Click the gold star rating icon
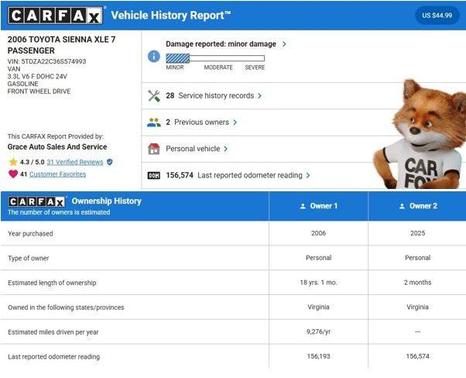Viewport: 466px width, 378px height. click(13, 162)
